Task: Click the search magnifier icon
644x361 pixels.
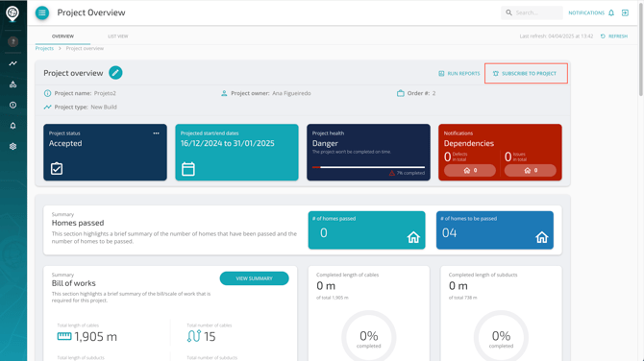Action: pos(508,12)
